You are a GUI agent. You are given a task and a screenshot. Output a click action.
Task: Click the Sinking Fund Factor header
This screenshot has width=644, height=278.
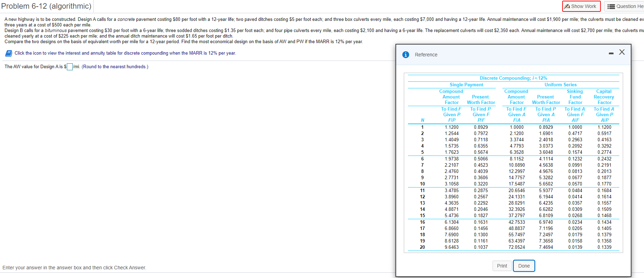575,97
